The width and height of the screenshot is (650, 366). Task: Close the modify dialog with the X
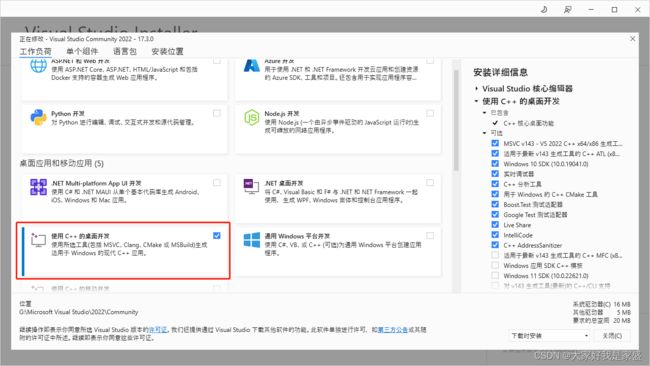click(x=633, y=39)
